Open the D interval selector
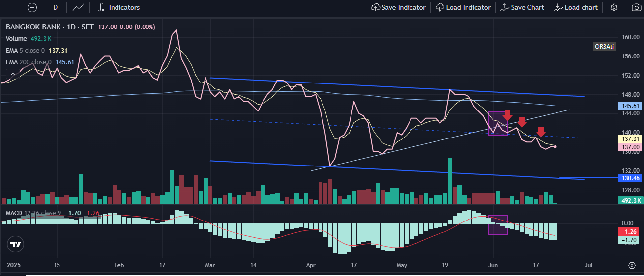The width and height of the screenshot is (644, 276). click(x=55, y=7)
